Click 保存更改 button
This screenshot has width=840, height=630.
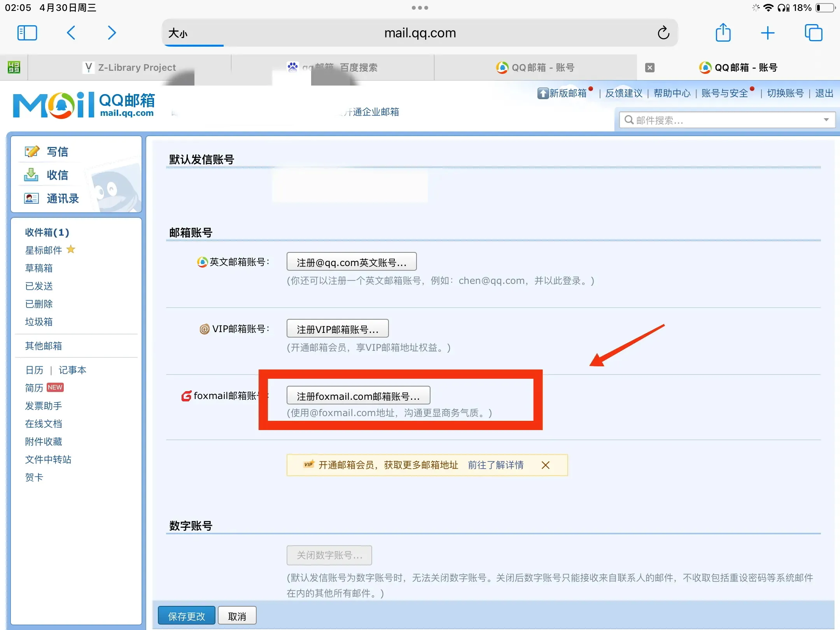[x=187, y=616]
